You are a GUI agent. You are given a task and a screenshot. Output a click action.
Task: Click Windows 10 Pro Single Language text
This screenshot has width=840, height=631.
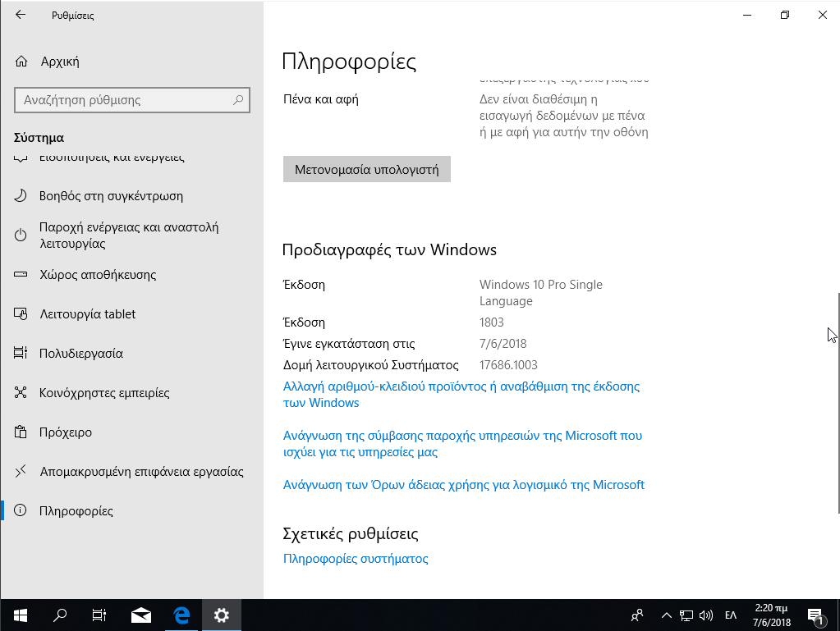(x=540, y=293)
